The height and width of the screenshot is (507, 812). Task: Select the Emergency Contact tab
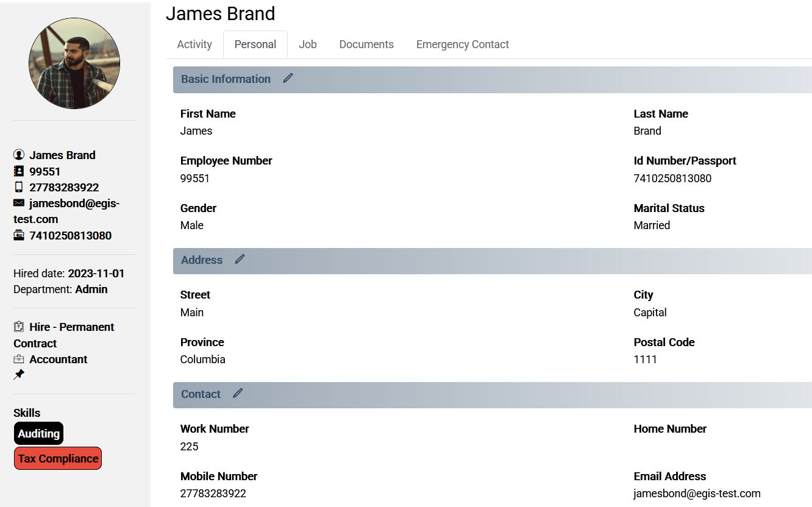click(x=463, y=44)
